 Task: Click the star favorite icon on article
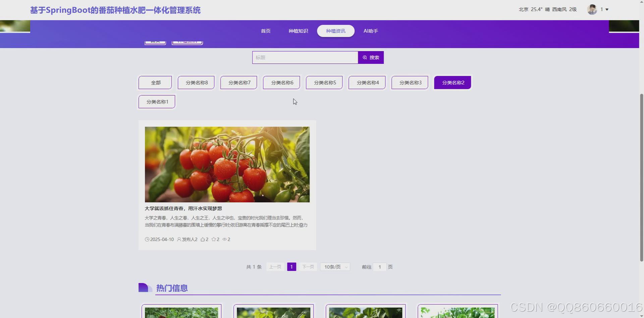pos(214,240)
